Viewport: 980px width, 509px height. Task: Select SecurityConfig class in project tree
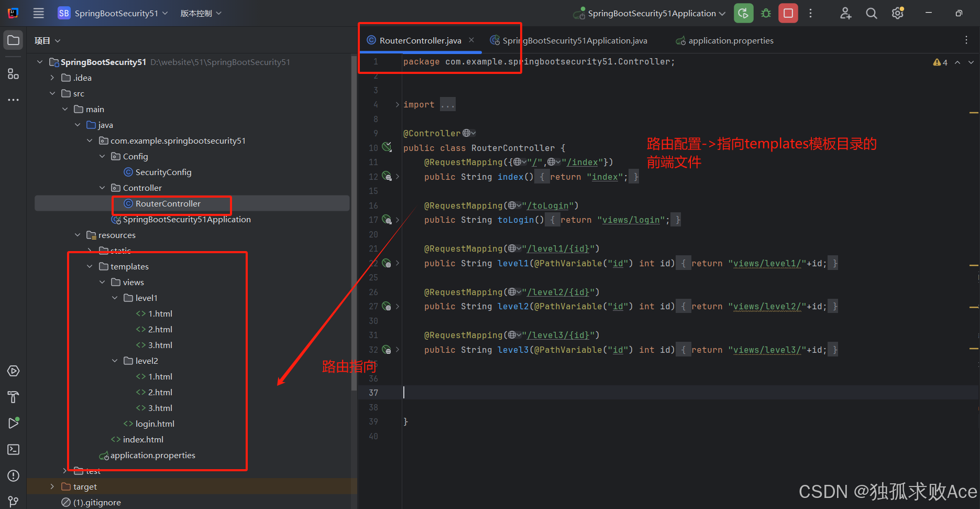point(158,172)
